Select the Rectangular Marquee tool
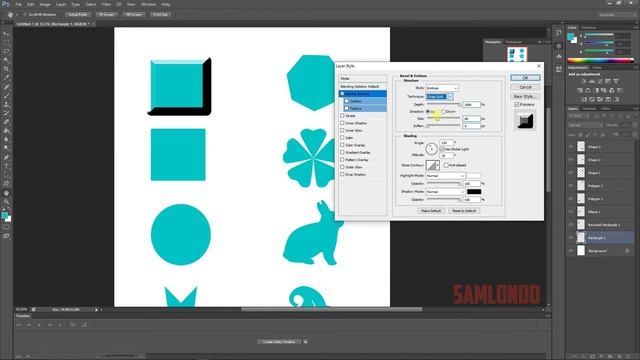 (6, 43)
